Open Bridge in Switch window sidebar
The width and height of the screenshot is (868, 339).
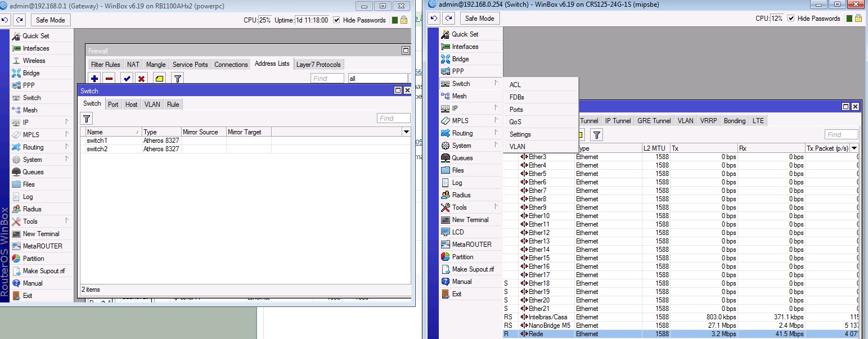460,59
